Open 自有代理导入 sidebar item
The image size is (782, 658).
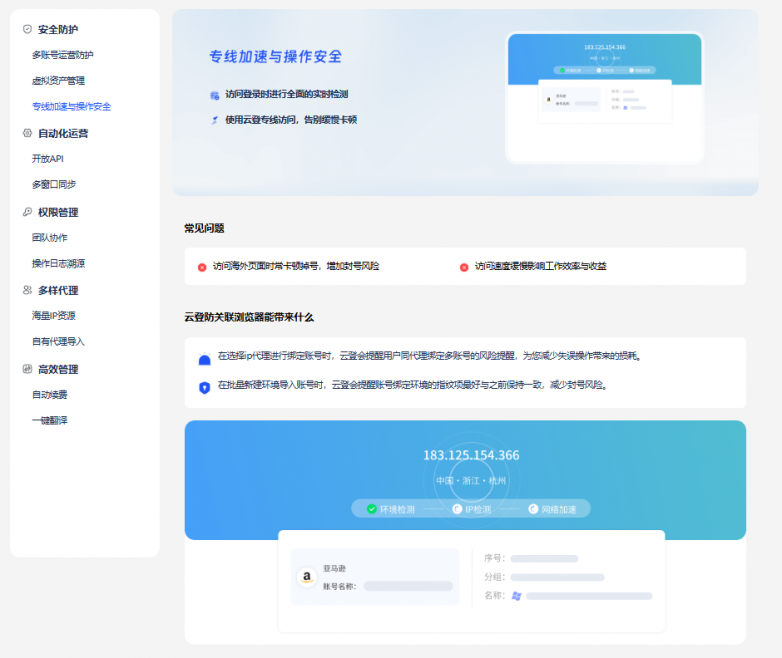[x=58, y=342]
